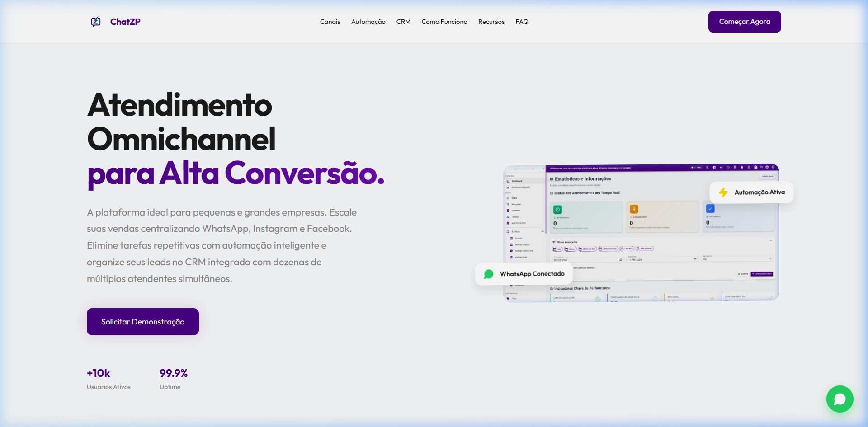The height and width of the screenshot is (427, 868).
Task: Click 'Indicadores Chave de Performance' in preview
Action: pyautogui.click(x=582, y=288)
